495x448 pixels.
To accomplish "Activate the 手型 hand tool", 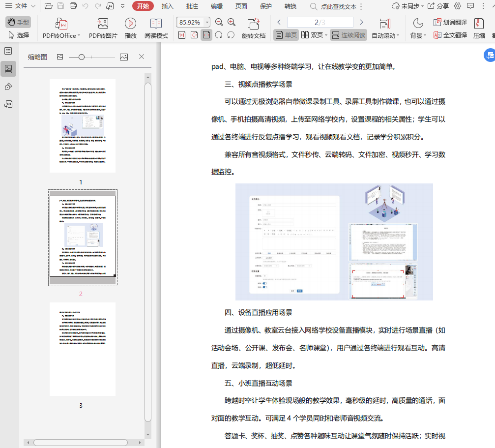I will tap(18, 22).
